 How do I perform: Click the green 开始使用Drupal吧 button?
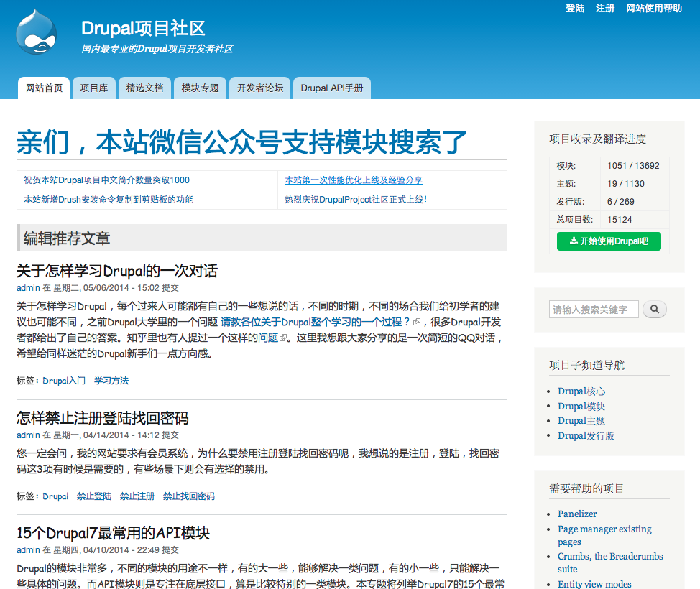(609, 241)
